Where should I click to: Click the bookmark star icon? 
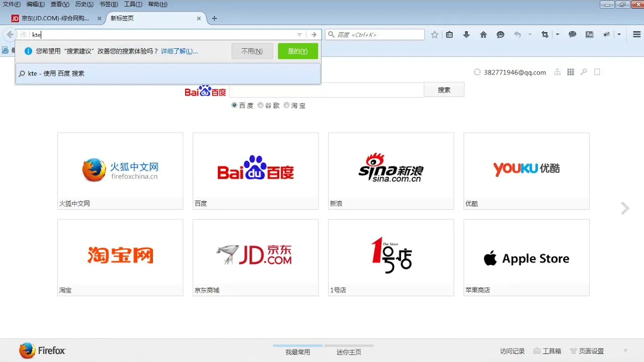pyautogui.click(x=435, y=35)
